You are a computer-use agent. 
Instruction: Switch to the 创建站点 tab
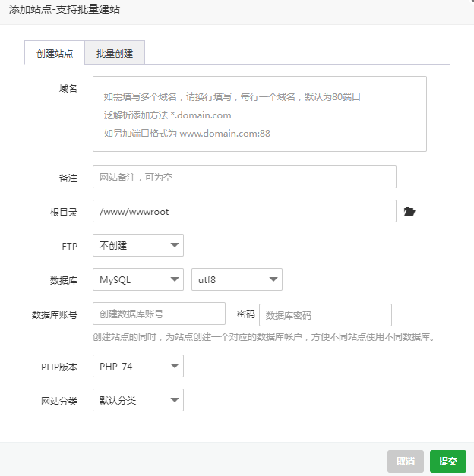pyautogui.click(x=55, y=53)
